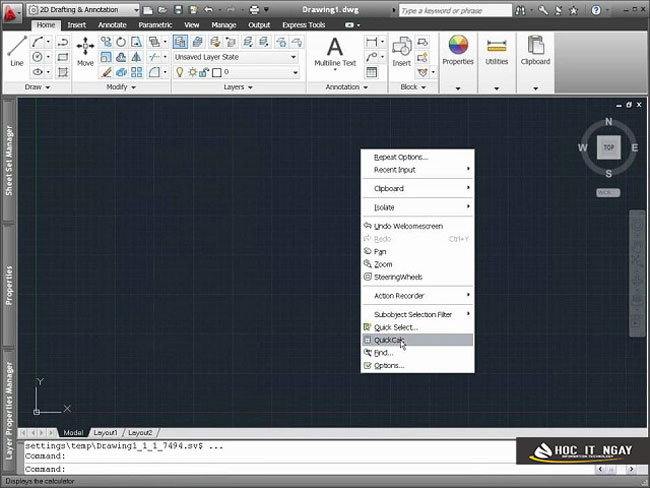
Task: Choose Find... from context menu
Action: (417, 353)
